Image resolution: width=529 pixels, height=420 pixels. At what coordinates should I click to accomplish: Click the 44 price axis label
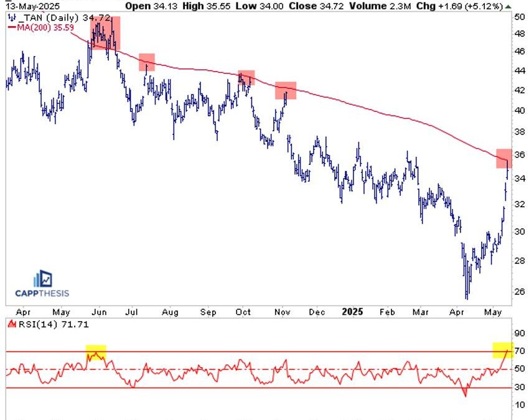pos(520,70)
